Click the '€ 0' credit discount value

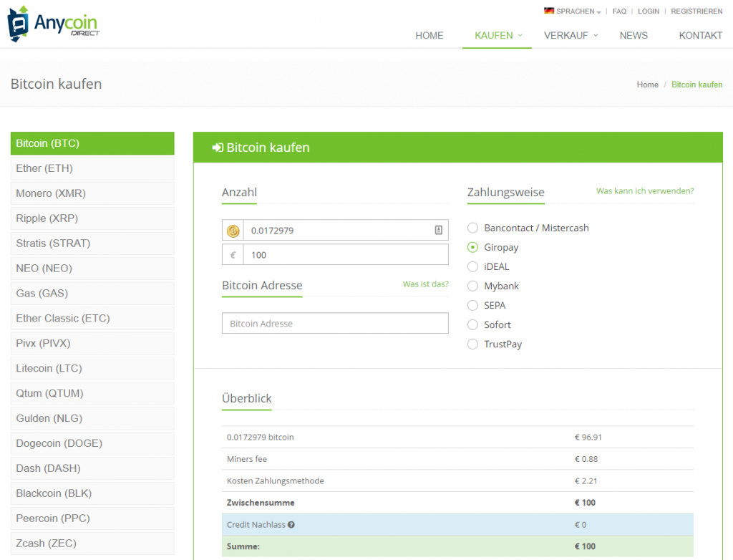tap(580, 525)
